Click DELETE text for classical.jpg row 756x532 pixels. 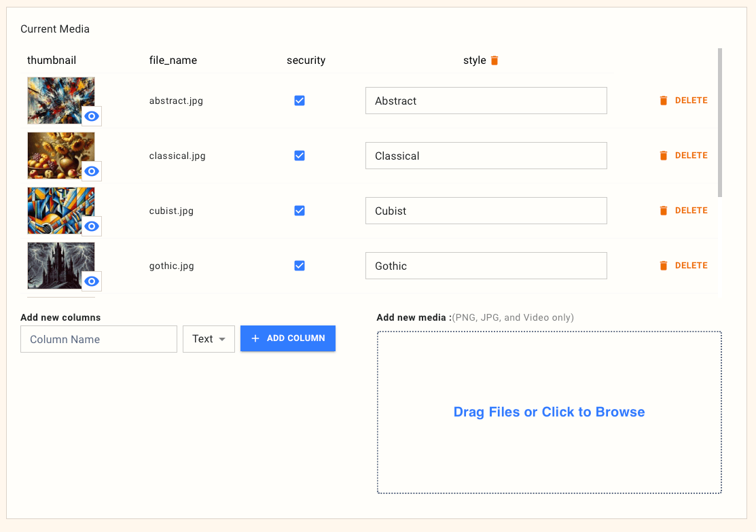(x=691, y=156)
